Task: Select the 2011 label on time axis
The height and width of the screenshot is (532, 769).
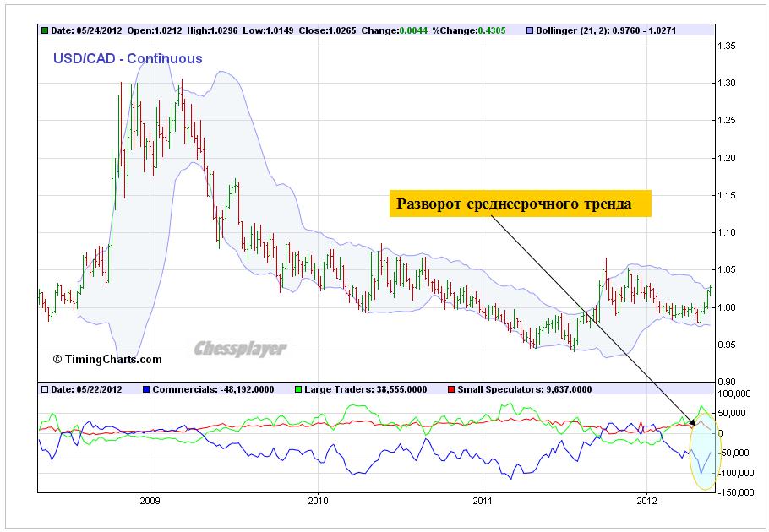Action: 481,498
